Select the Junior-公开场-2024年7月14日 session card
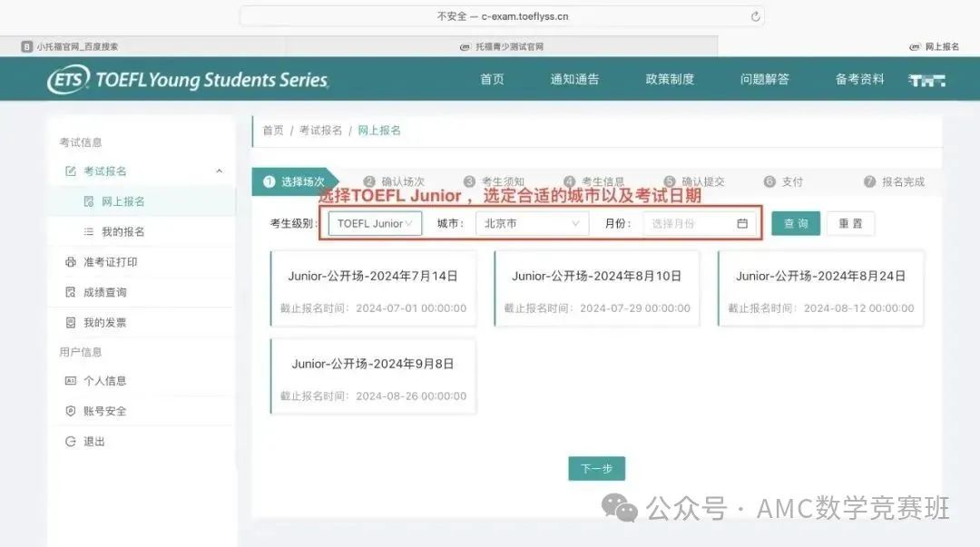 click(x=373, y=288)
